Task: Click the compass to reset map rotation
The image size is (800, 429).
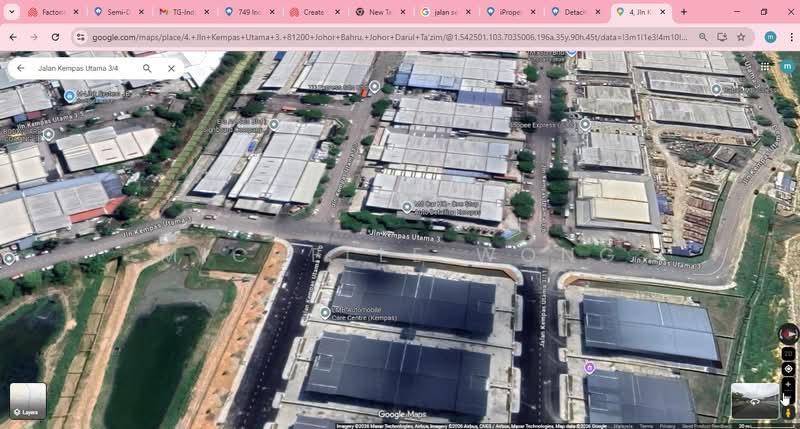Action: tap(788, 335)
